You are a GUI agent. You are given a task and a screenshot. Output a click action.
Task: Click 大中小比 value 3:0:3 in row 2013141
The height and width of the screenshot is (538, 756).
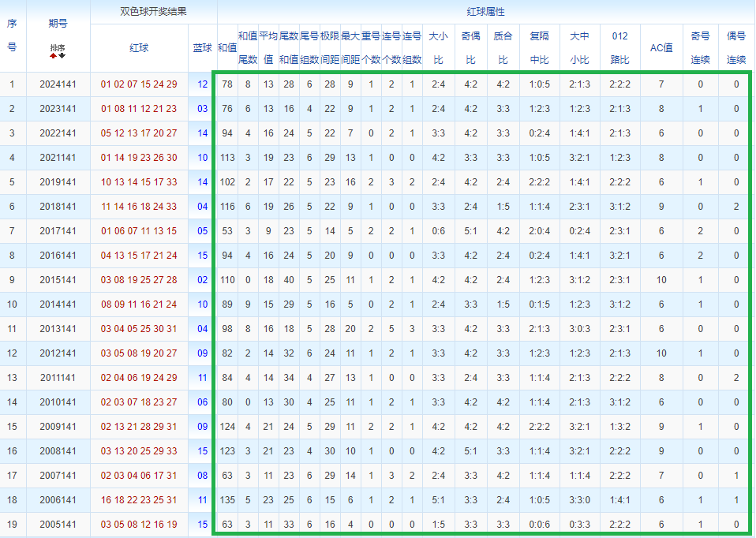tap(579, 328)
